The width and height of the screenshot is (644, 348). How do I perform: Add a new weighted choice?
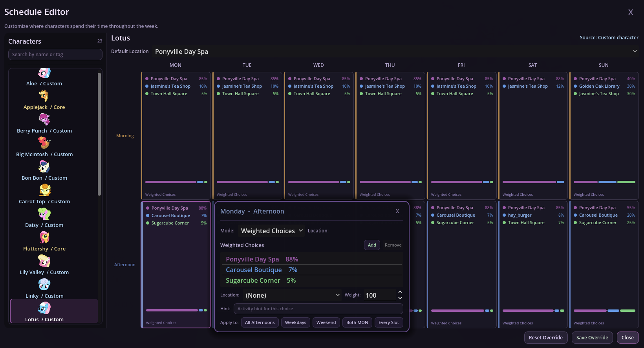(372, 245)
